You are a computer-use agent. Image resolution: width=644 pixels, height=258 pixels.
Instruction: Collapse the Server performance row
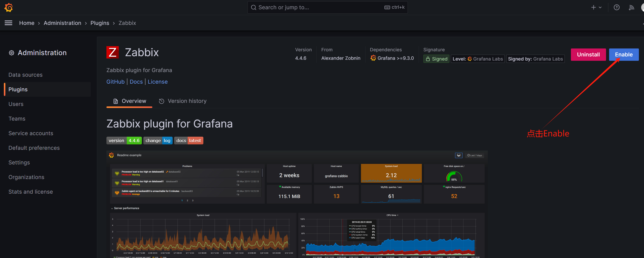point(125,208)
